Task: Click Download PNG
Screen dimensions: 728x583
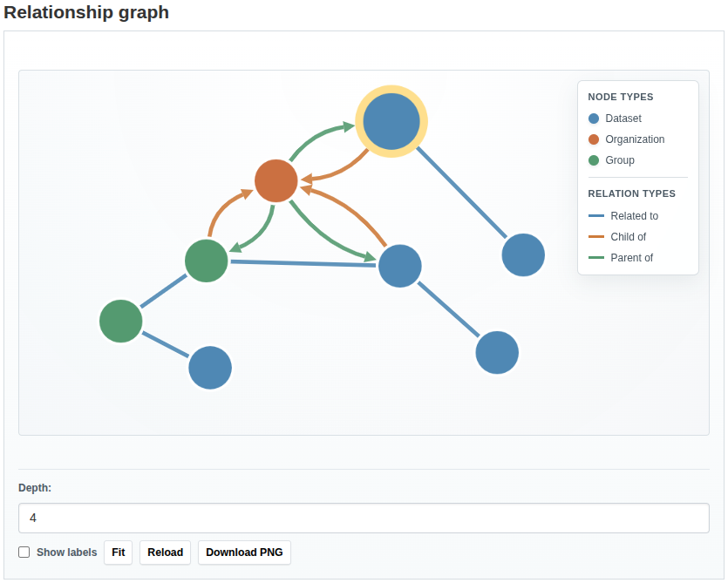Action: pyautogui.click(x=244, y=552)
